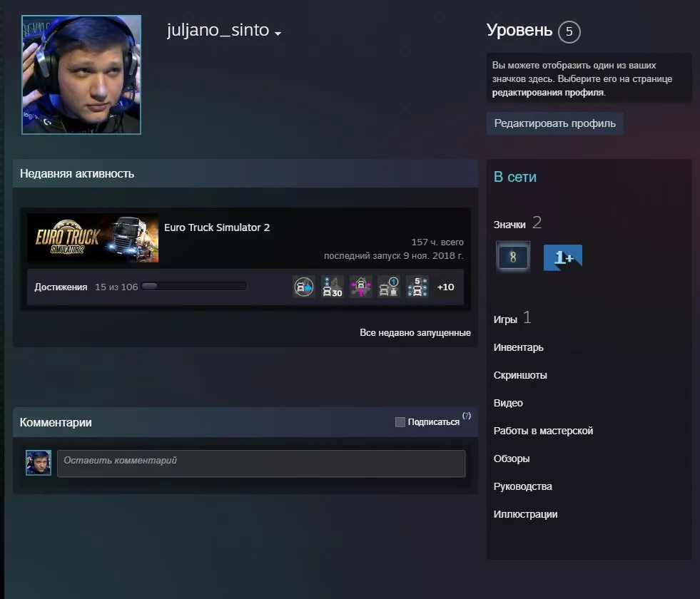This screenshot has height=599, width=700.
Task: Click the achievement icon showing number 5
Action: pos(417,287)
